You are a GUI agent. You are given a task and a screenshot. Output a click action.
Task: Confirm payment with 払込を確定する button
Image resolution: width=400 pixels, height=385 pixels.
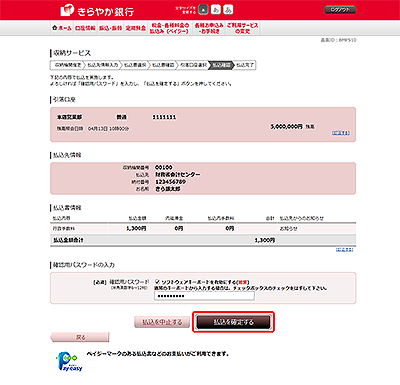(233, 322)
